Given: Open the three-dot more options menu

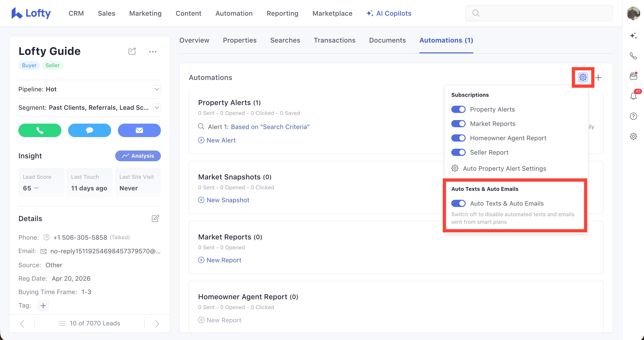Looking at the screenshot, I should [153, 52].
